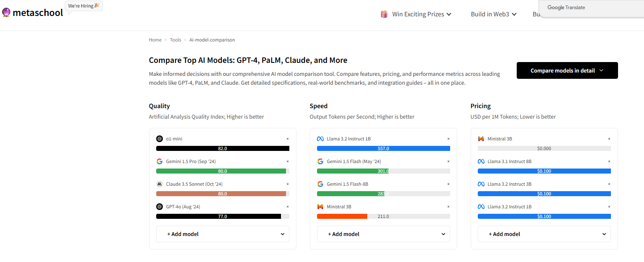Click the Gemini 1.5 Flash-8B model name
This screenshot has height=262, width=644.
tap(348, 184)
